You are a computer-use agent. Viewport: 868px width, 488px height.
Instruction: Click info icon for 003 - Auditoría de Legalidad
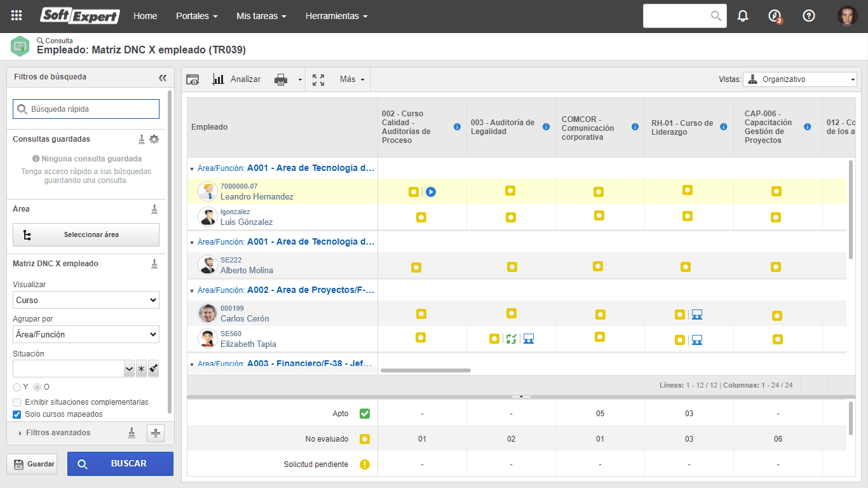[546, 127]
